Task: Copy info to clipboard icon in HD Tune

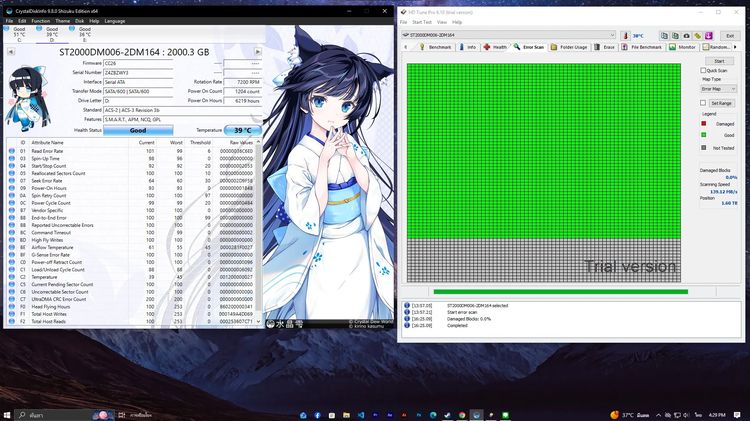Action: (664, 35)
